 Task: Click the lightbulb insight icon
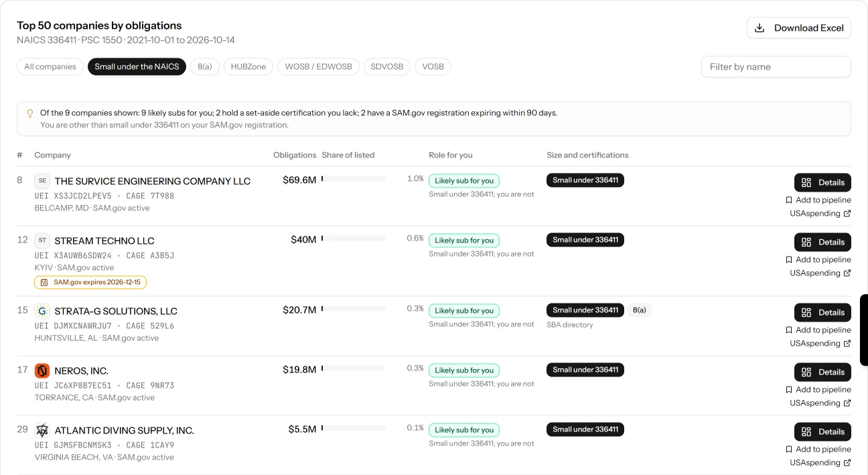pos(30,113)
